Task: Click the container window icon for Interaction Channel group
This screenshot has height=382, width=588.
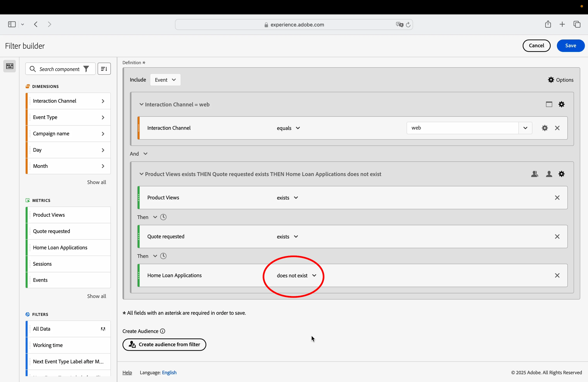Action: [x=549, y=104]
